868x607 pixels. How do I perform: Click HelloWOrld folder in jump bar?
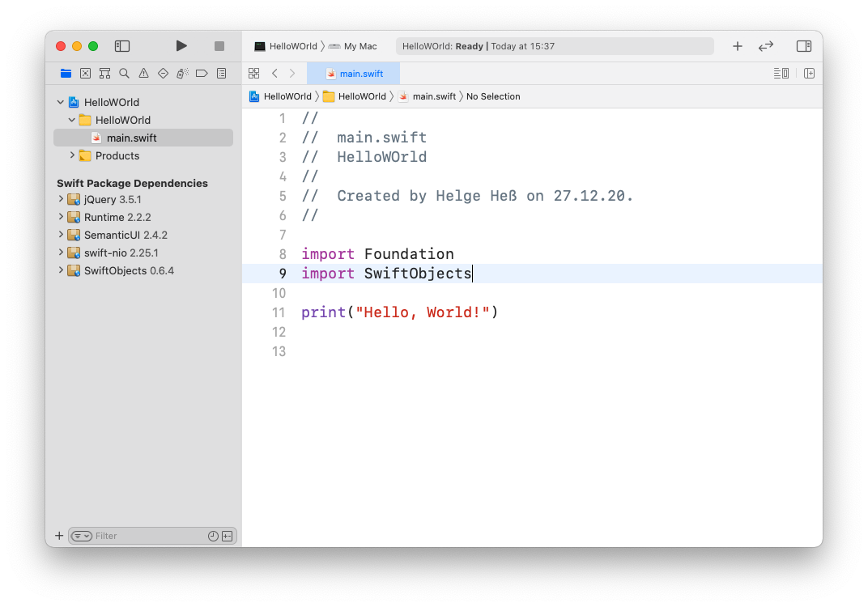[x=355, y=96]
